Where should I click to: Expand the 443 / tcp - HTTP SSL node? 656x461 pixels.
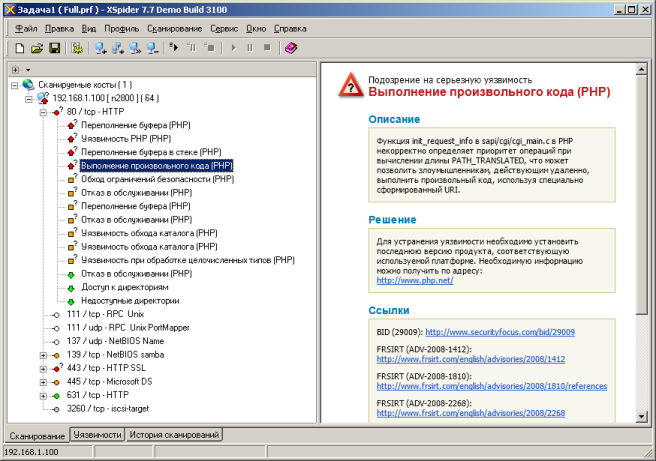click(x=43, y=369)
